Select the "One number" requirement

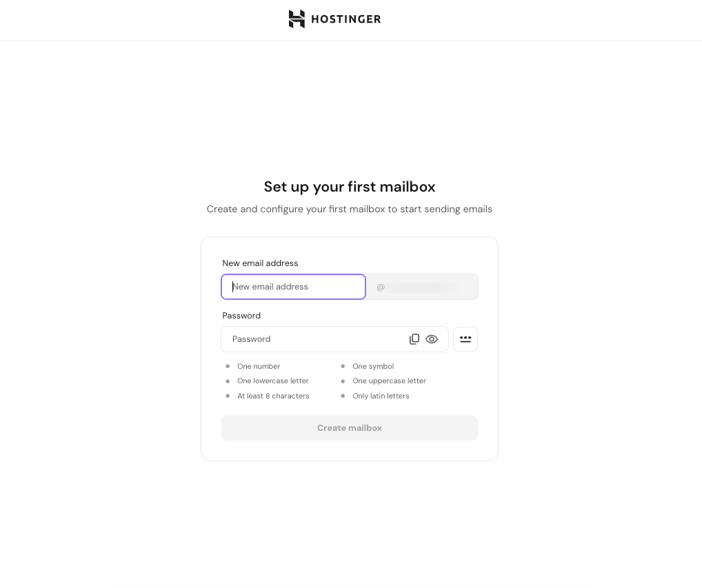[259, 367]
